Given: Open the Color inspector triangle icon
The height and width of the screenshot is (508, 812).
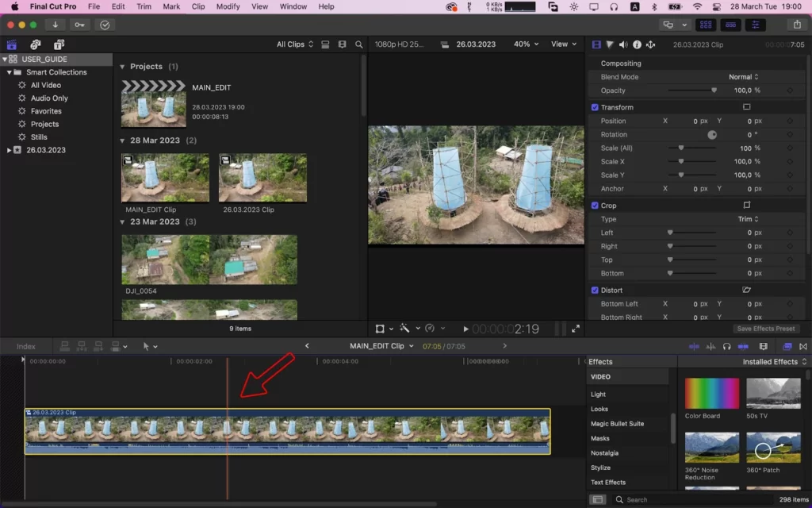Looking at the screenshot, I should 610,44.
